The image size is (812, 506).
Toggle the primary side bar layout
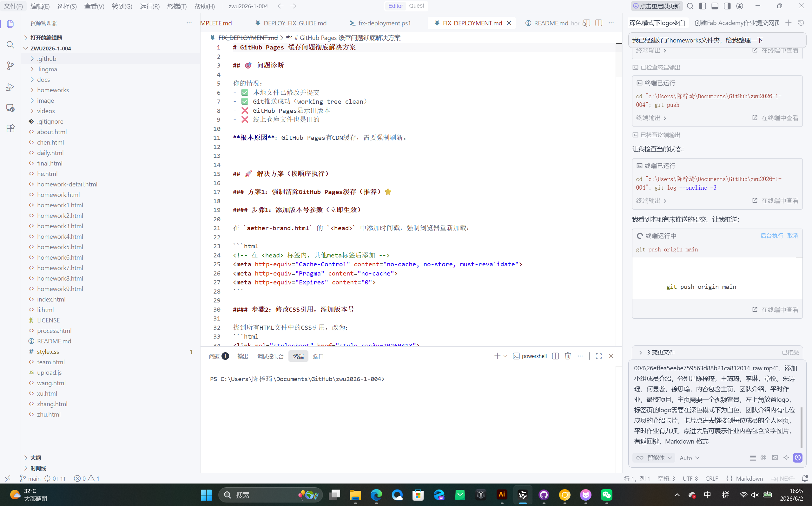pyautogui.click(x=703, y=6)
